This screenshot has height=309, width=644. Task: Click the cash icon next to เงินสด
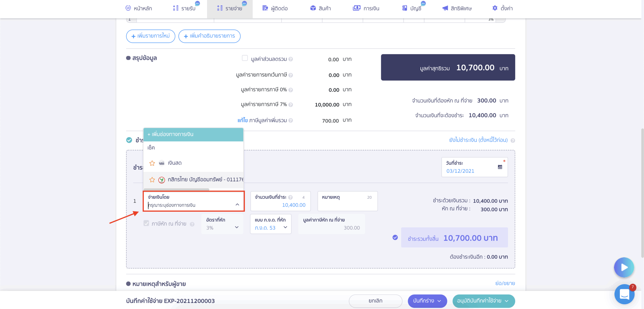point(162,163)
